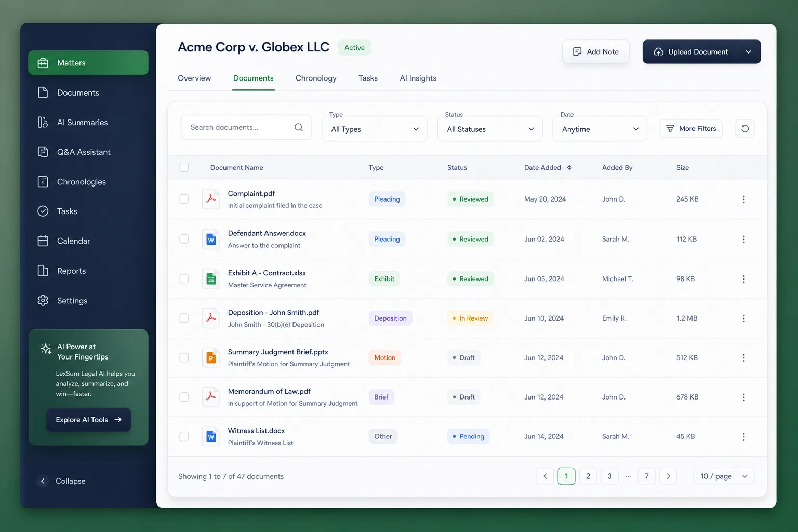Jump to page 7 in pagination
The height and width of the screenshot is (532, 798).
pos(647,476)
